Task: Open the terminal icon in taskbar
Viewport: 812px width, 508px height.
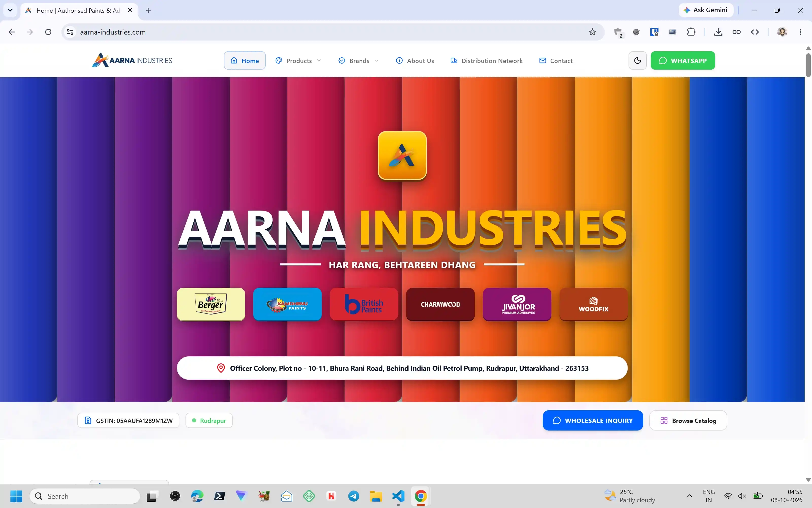Action: (219, 496)
